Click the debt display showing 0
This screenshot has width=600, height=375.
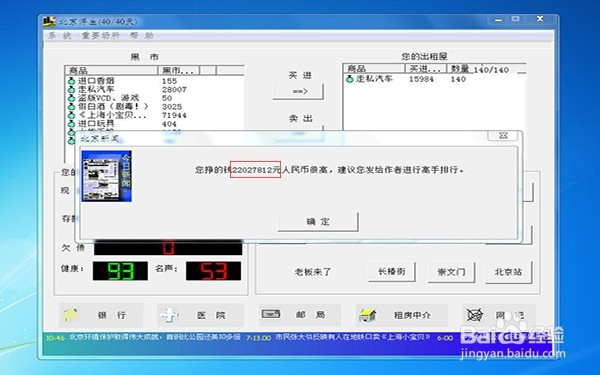(168, 248)
